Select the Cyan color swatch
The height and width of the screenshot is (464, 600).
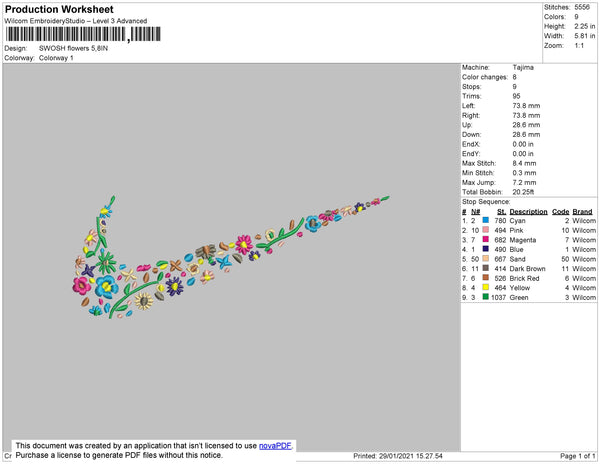(x=486, y=220)
